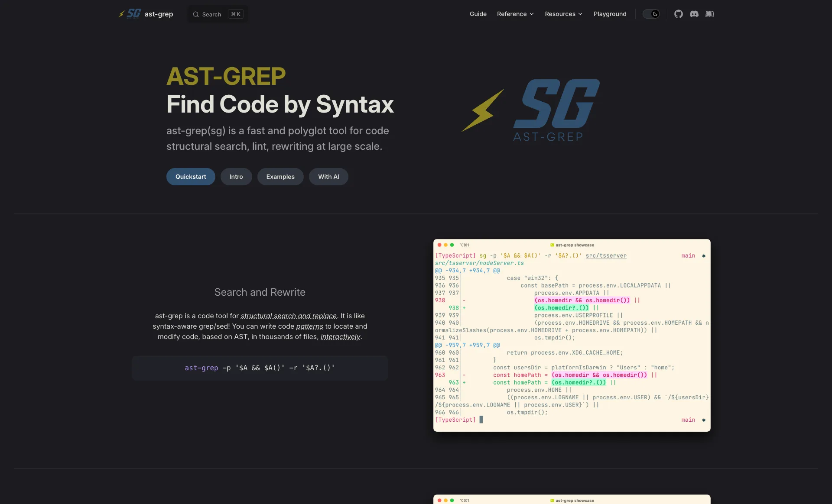
Task: Open the Guide nav item
Action: point(478,14)
